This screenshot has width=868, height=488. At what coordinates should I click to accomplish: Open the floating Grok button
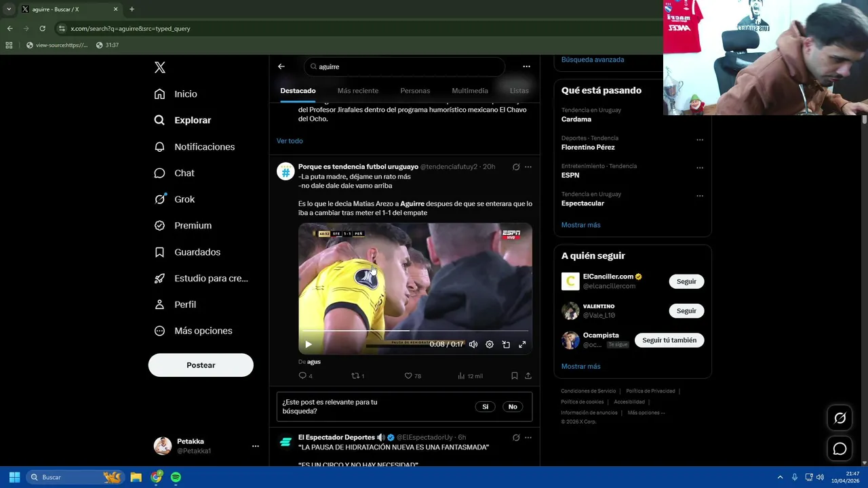[840, 418]
